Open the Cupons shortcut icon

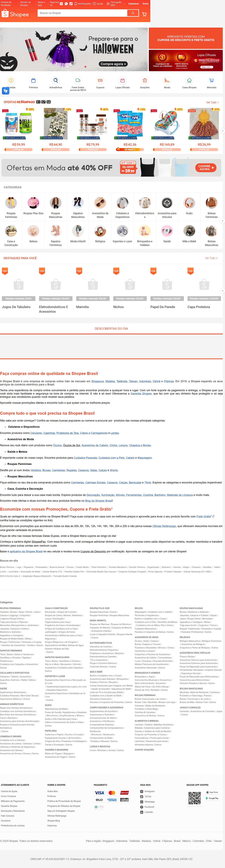pos(100,83)
